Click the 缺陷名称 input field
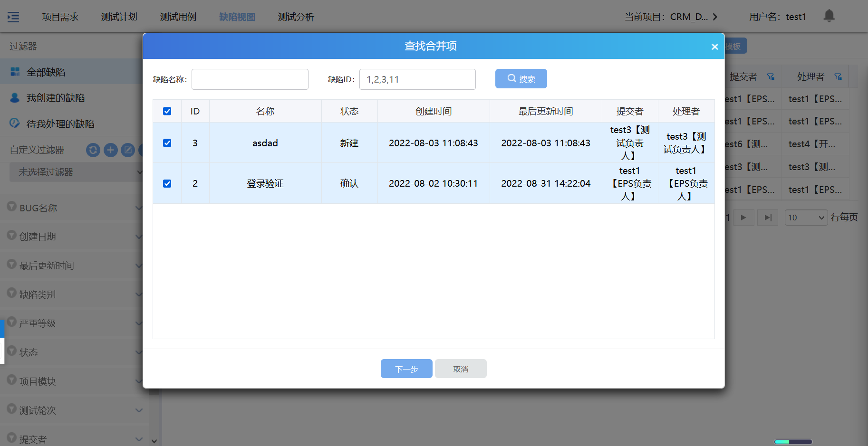 pos(250,79)
